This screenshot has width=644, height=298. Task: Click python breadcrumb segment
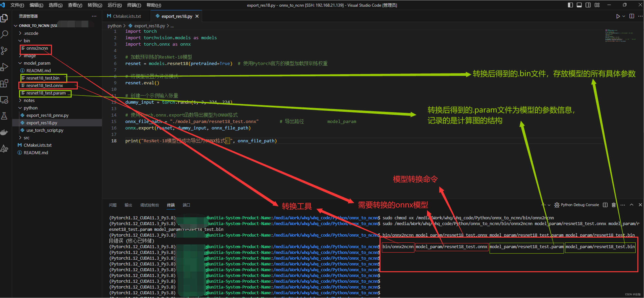115,26
